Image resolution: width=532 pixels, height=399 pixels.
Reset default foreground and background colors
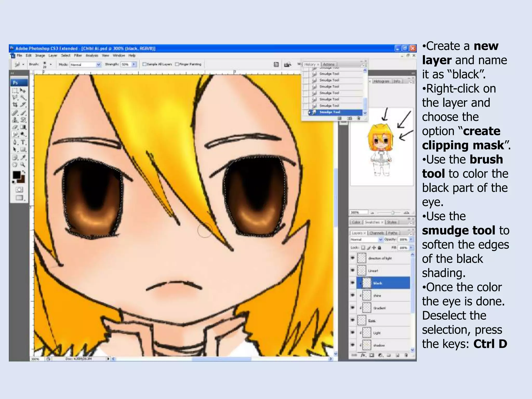click(13, 182)
